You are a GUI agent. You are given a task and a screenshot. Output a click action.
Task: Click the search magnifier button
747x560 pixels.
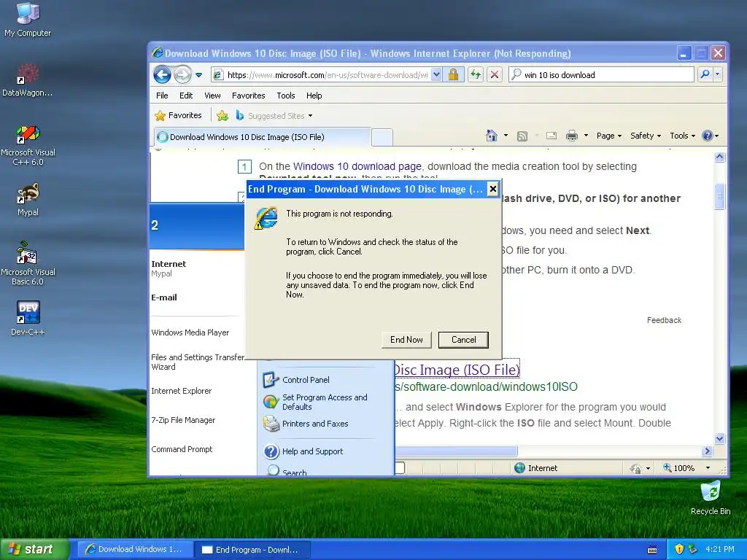[x=705, y=74]
